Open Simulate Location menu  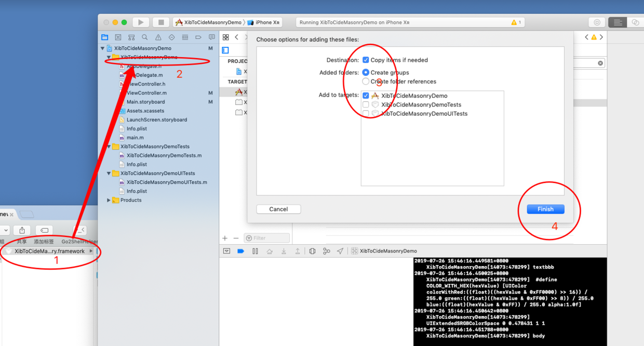[340, 251]
